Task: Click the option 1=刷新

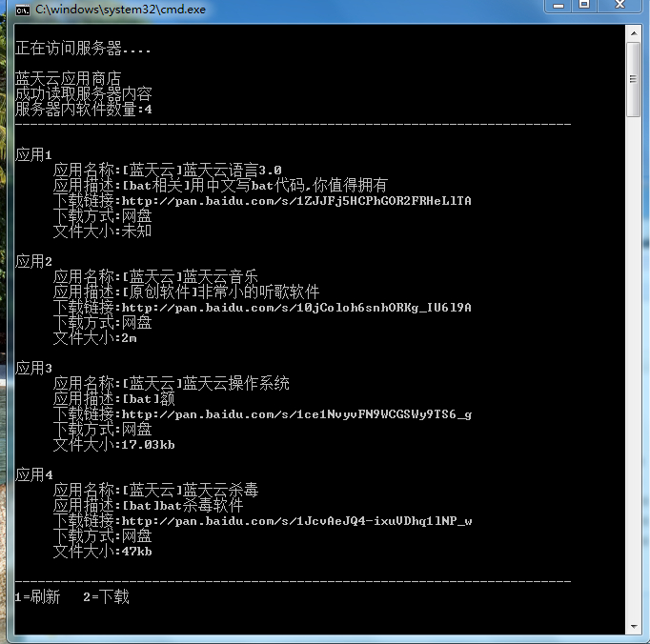Action: point(38,597)
